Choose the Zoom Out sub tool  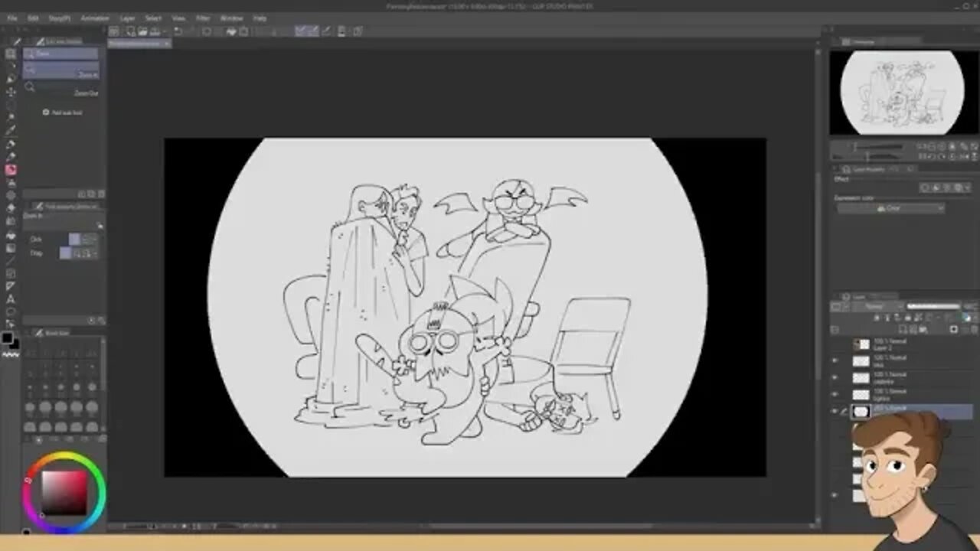61,90
